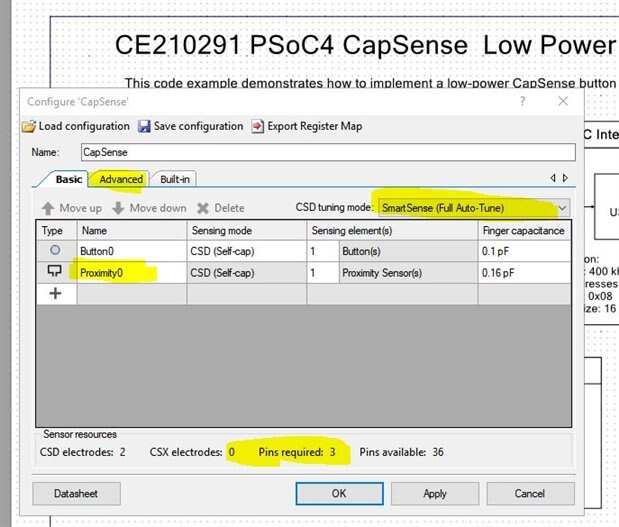Screen dimensions: 619x527
Task: Select the Button0 name cell
Action: tap(132, 251)
